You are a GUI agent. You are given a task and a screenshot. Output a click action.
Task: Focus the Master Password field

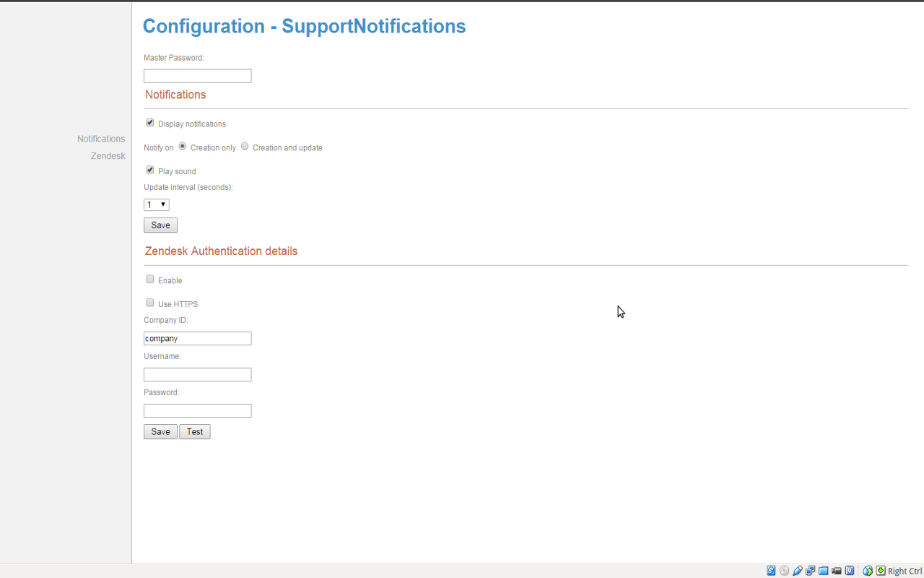(x=198, y=76)
